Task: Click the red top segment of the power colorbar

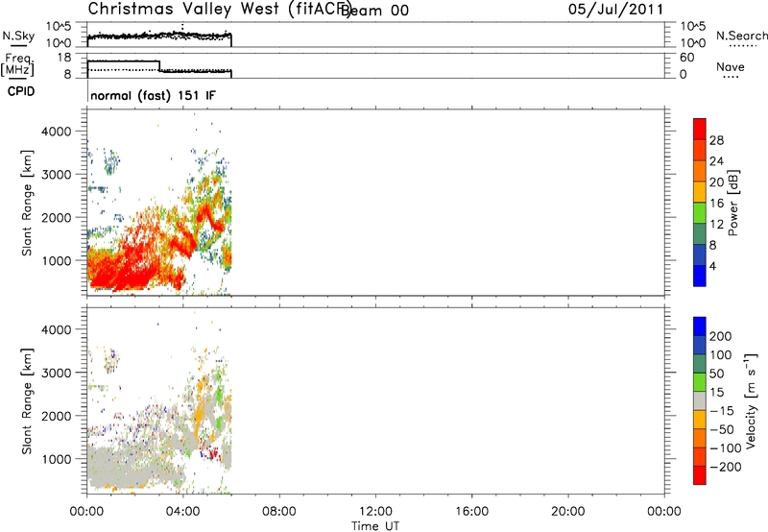Action: [700, 129]
